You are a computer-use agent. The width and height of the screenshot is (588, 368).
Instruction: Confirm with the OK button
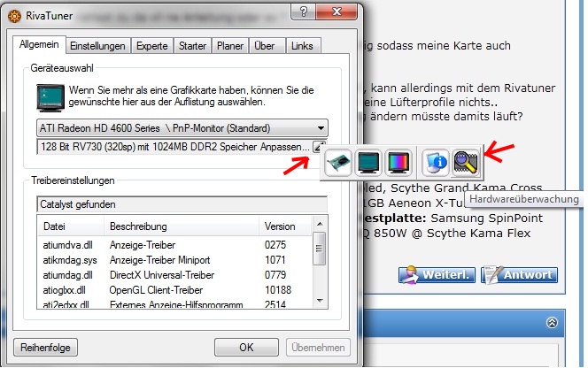[246, 348]
